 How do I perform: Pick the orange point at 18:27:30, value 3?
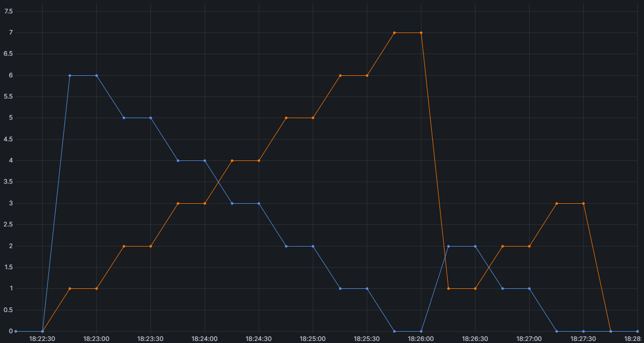pyautogui.click(x=583, y=203)
